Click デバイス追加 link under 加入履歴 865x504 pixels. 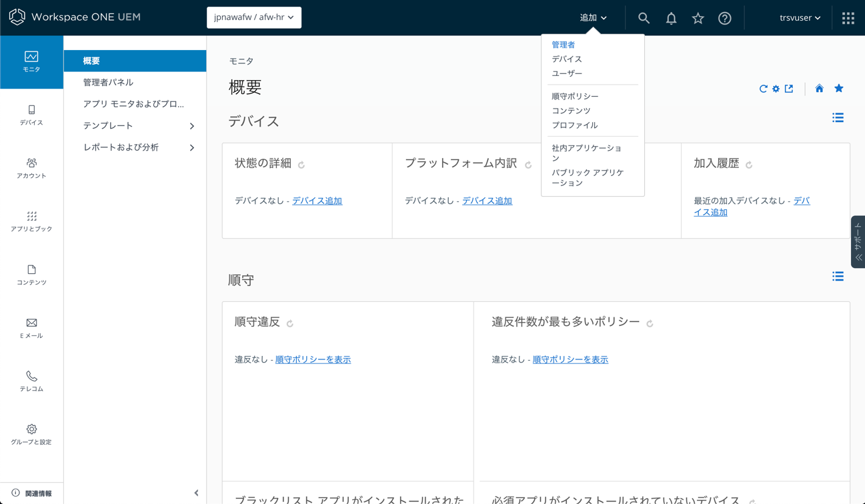click(752, 207)
